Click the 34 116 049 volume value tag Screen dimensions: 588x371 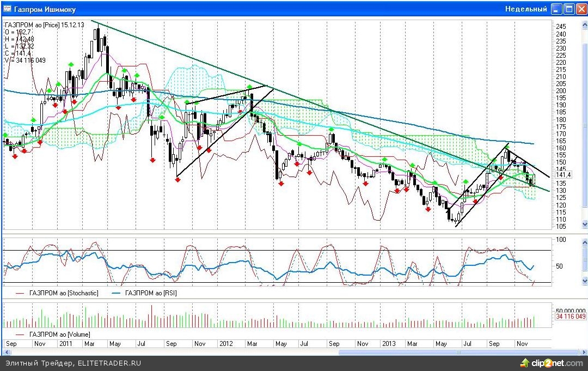point(570,317)
